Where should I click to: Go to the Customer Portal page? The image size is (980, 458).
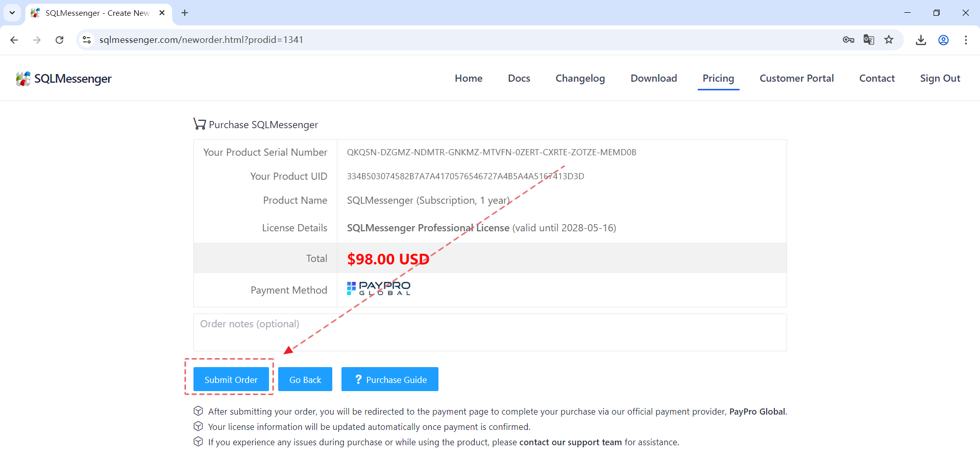pos(796,78)
